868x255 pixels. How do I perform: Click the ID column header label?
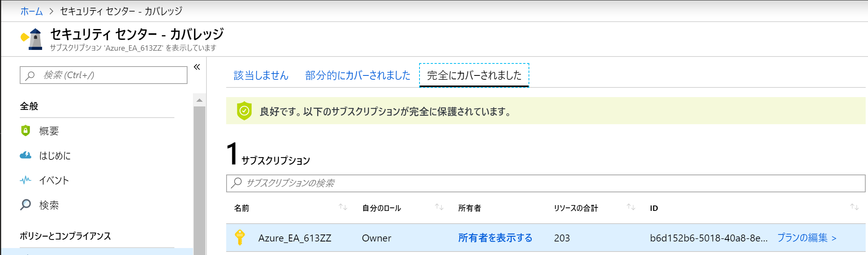coord(654,208)
